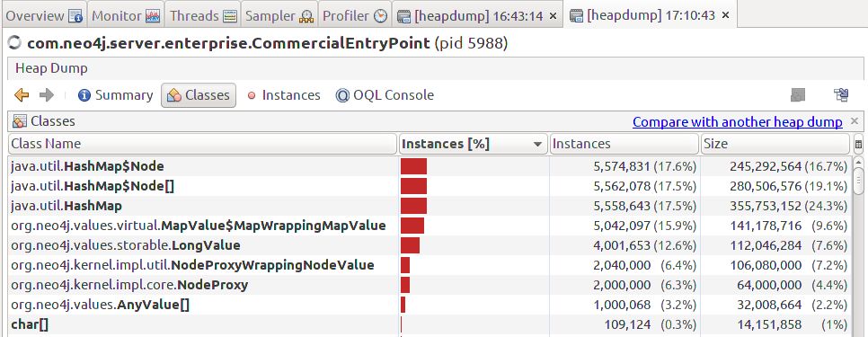The image size is (868, 337).
Task: Sort by Instances column header
Action: 624,144
